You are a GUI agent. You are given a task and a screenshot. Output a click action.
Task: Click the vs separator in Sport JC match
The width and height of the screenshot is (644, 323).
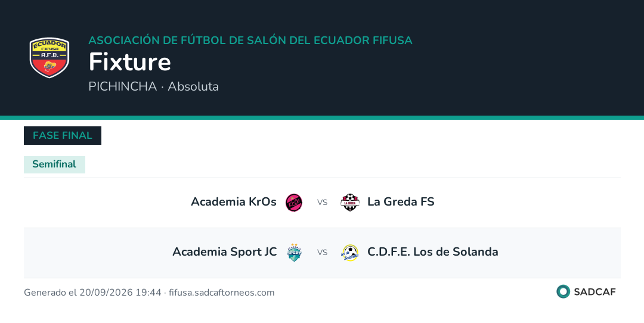click(322, 253)
